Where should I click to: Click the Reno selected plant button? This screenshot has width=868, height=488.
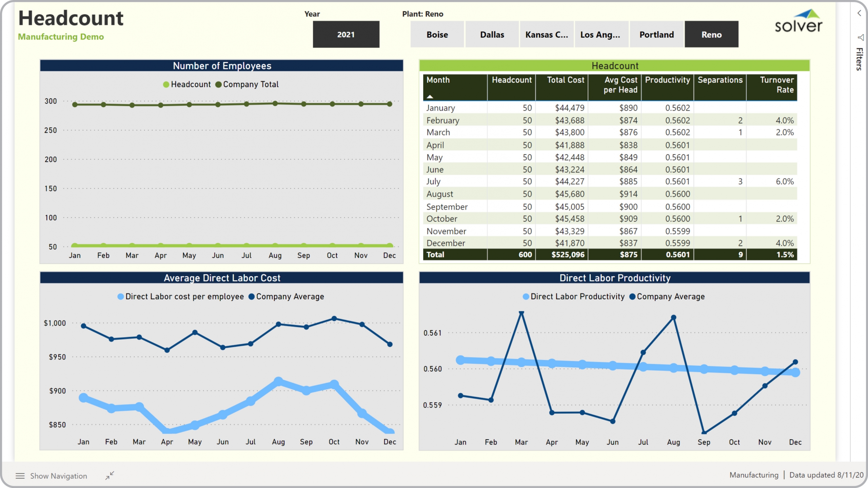(x=711, y=35)
